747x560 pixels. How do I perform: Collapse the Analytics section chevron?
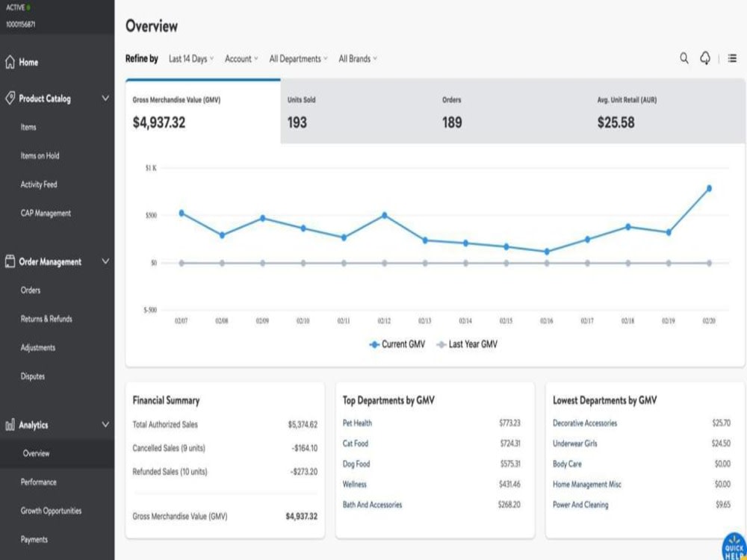click(x=105, y=424)
